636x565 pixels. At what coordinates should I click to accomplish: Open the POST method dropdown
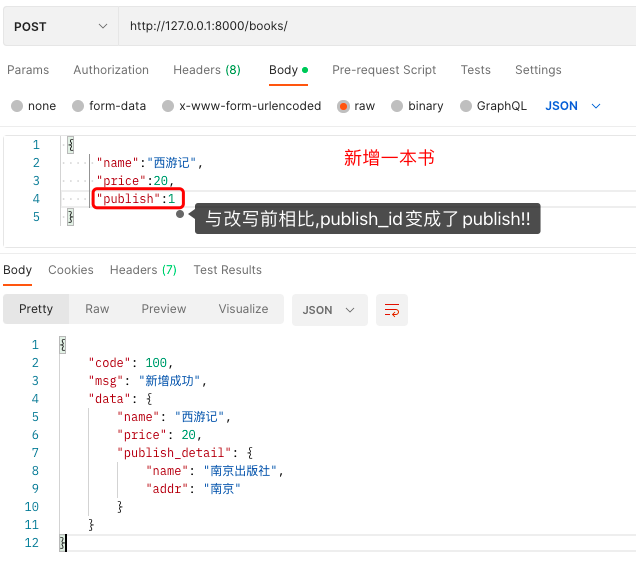(x=60, y=27)
